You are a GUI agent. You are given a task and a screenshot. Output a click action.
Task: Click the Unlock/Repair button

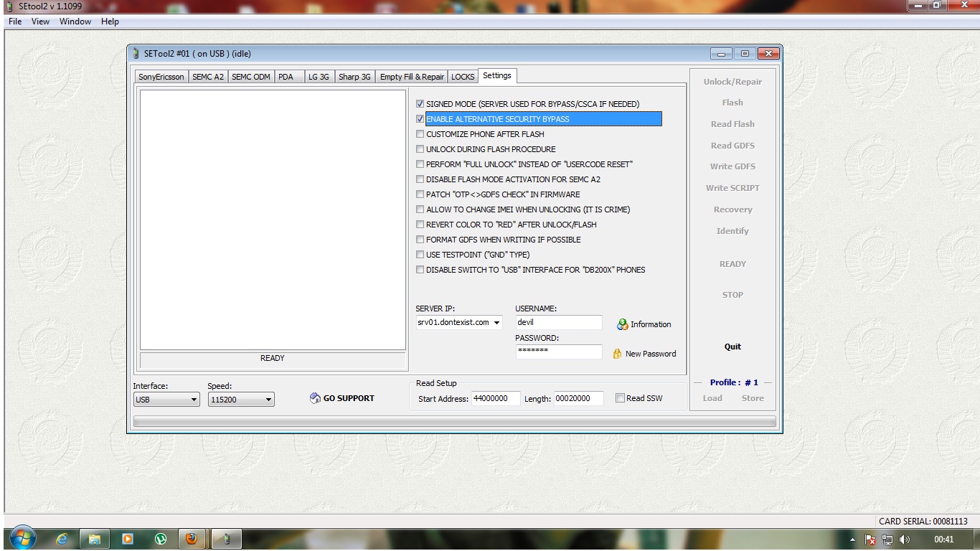click(x=732, y=82)
